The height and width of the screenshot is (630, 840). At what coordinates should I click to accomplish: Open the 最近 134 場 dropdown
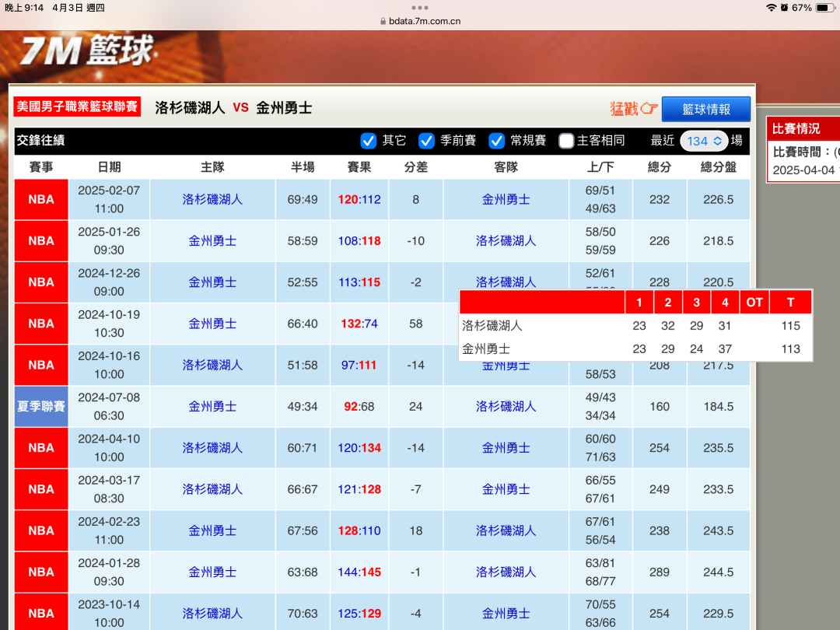[703, 141]
